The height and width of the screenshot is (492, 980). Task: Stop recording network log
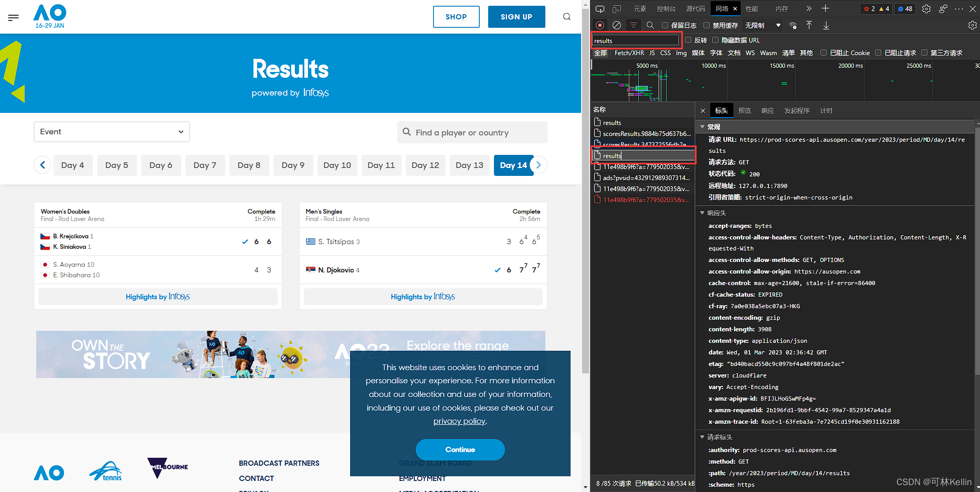click(600, 25)
